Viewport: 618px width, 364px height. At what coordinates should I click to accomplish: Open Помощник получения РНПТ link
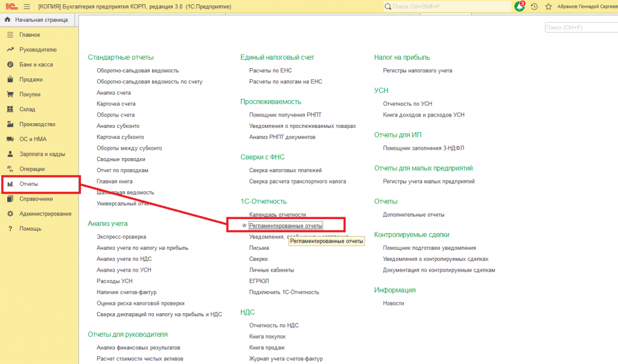[x=285, y=115]
